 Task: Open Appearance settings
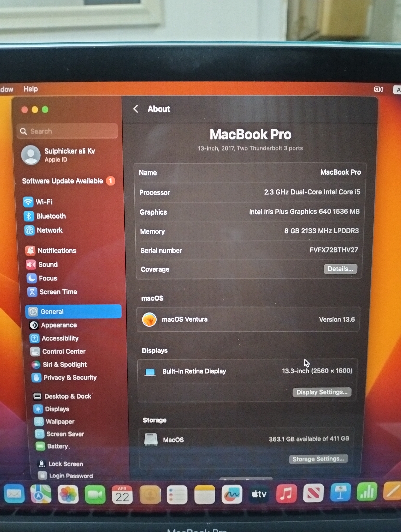pyautogui.click(x=53, y=325)
